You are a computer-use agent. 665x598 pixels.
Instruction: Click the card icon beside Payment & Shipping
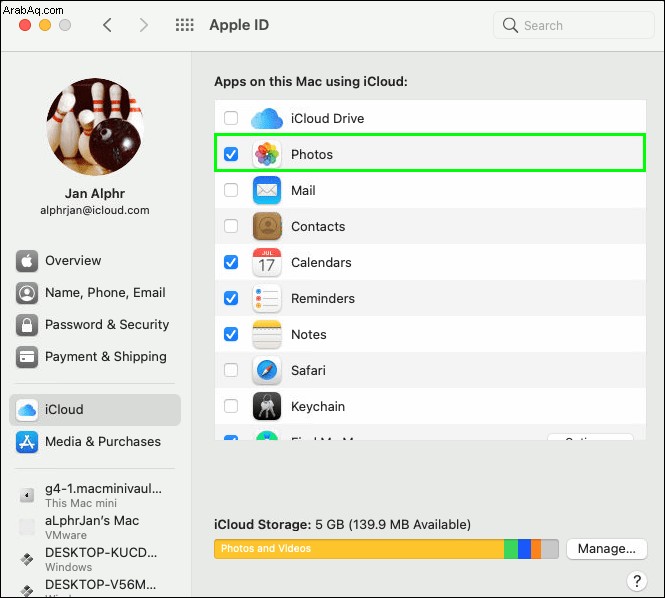[27, 357]
